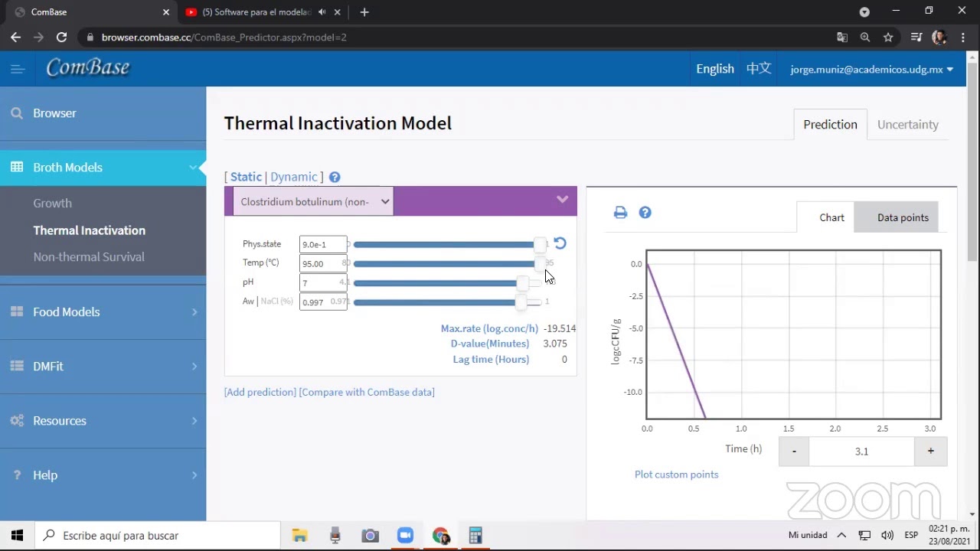Click the ComBase logo
Viewport: 980px width, 551px height.
(x=88, y=68)
